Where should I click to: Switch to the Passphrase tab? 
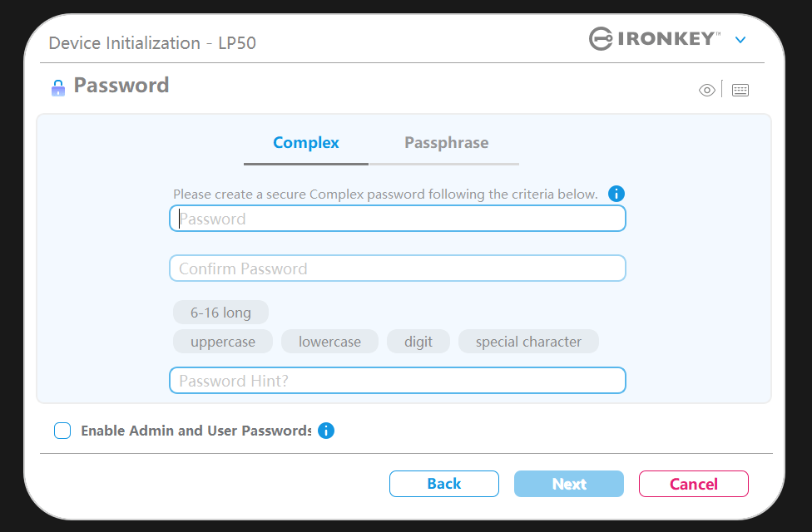pos(446,143)
